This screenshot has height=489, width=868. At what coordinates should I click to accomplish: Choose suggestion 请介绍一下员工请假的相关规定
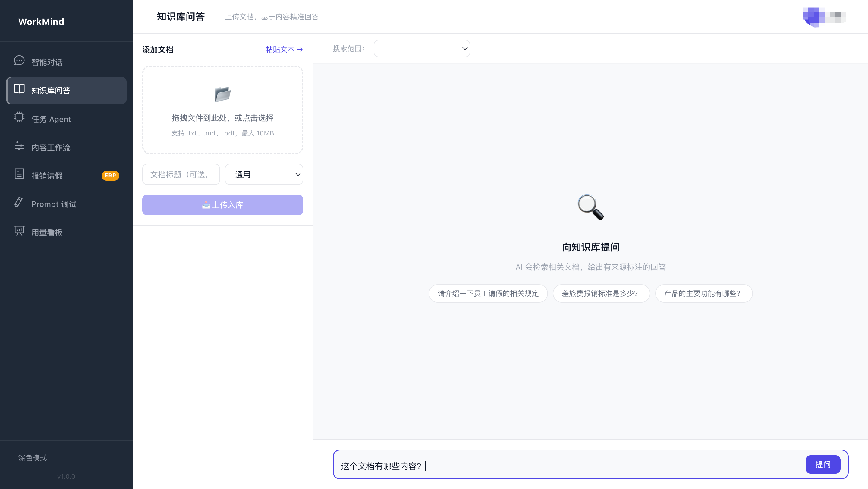(x=488, y=294)
